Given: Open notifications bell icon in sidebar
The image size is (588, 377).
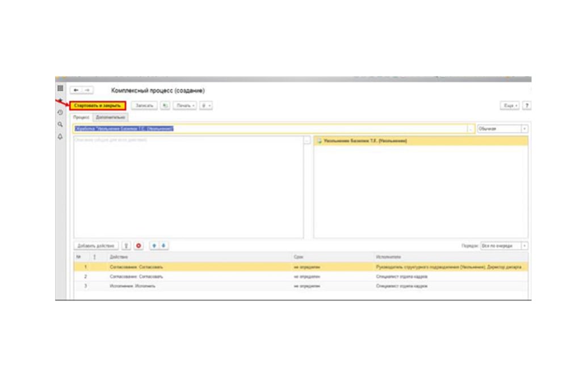Looking at the screenshot, I should tap(60, 136).
